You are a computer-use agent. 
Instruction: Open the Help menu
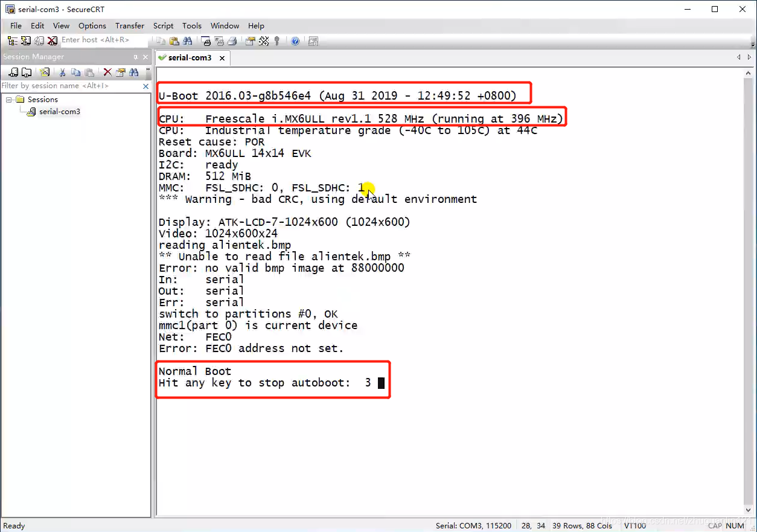256,26
